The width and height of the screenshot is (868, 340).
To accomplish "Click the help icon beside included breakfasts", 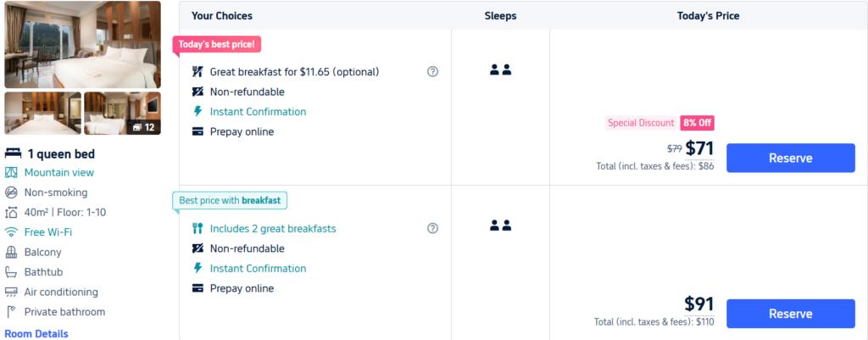I will (x=432, y=228).
